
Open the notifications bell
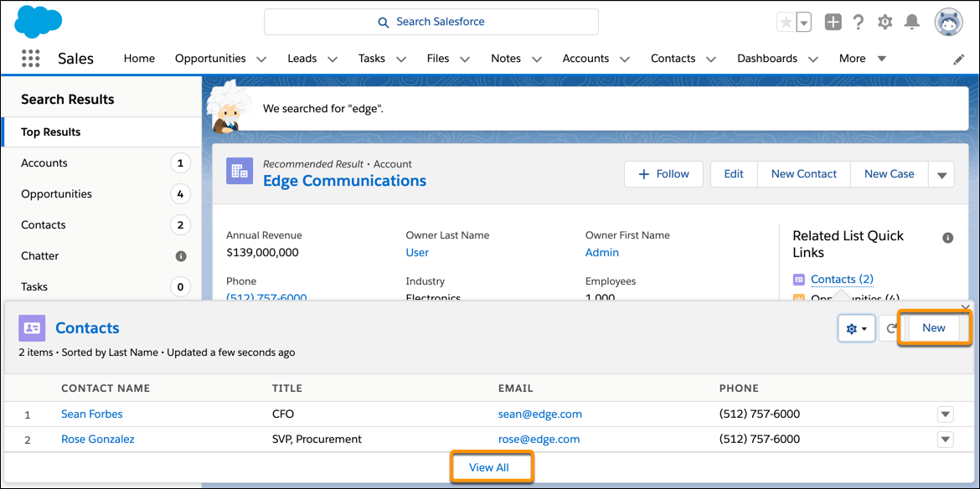pyautogui.click(x=912, y=22)
